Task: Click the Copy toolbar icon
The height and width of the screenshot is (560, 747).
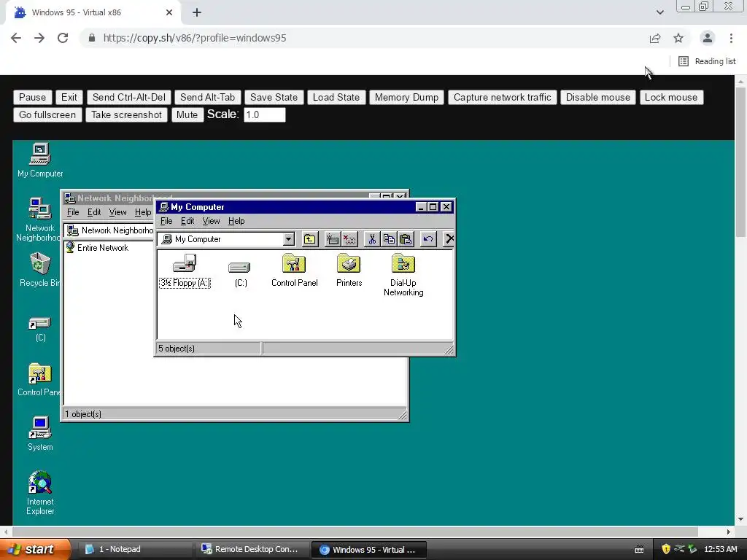Action: (x=389, y=239)
